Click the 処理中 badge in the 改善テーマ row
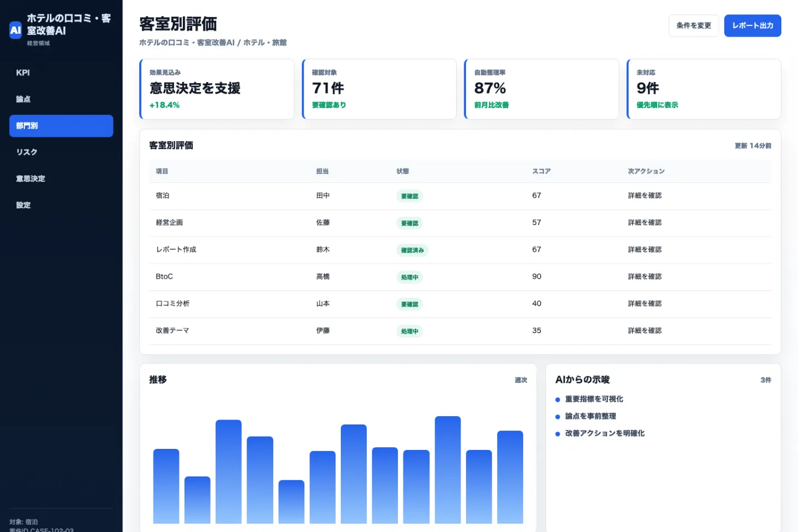 [x=410, y=331]
